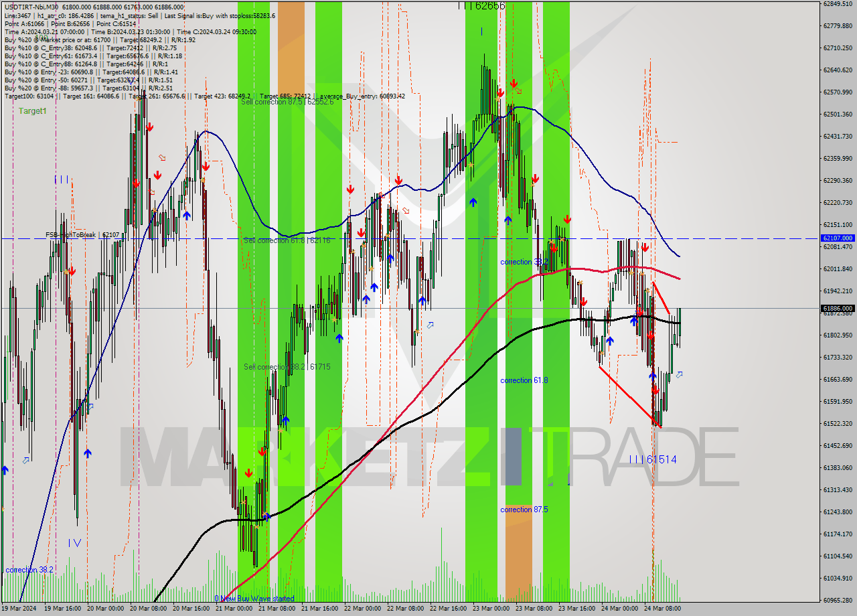Click the blue 'correction 87.5' label

coord(524,510)
